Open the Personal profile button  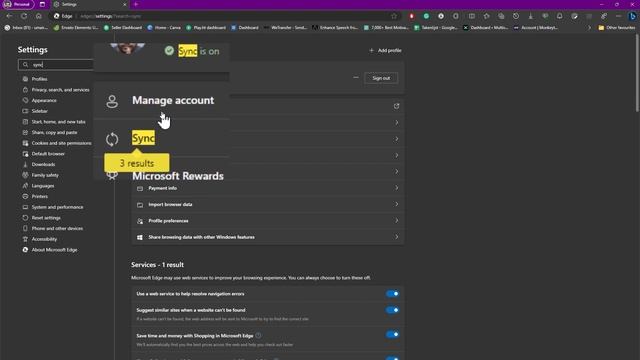pos(17,4)
